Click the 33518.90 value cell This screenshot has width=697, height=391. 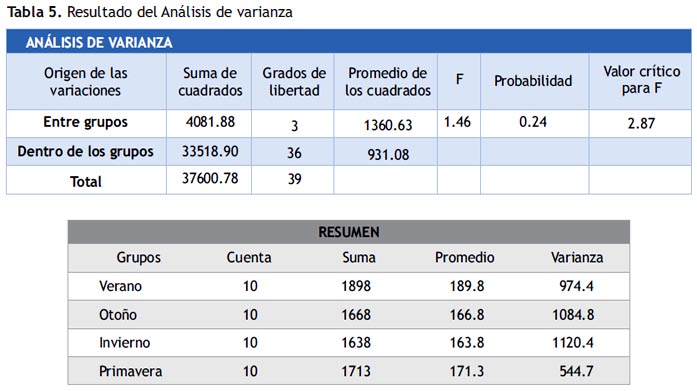click(x=209, y=152)
